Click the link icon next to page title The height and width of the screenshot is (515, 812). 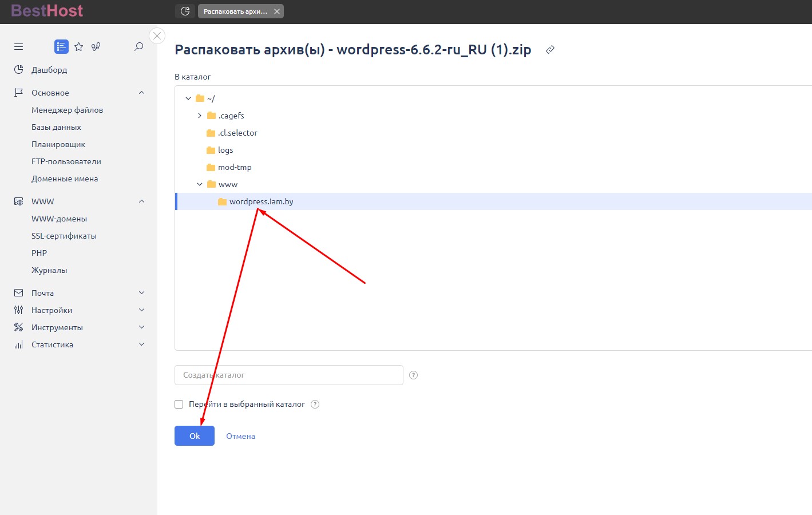pos(550,50)
